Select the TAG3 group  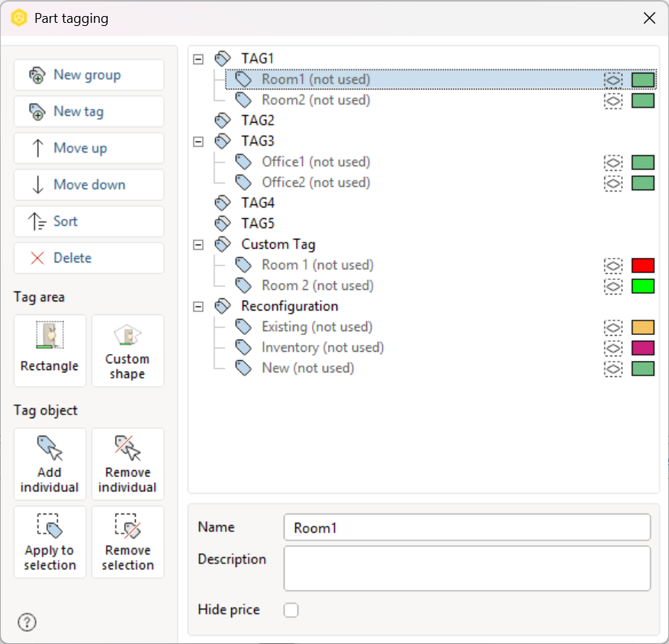[258, 141]
